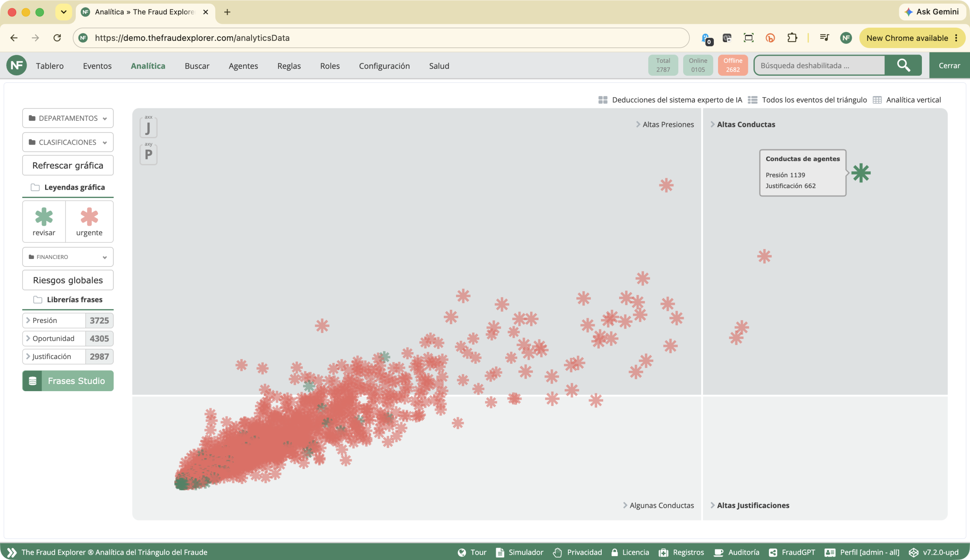Open Chrome tab search dropdown arrow
Screen dimensions: 970x560
point(64,12)
